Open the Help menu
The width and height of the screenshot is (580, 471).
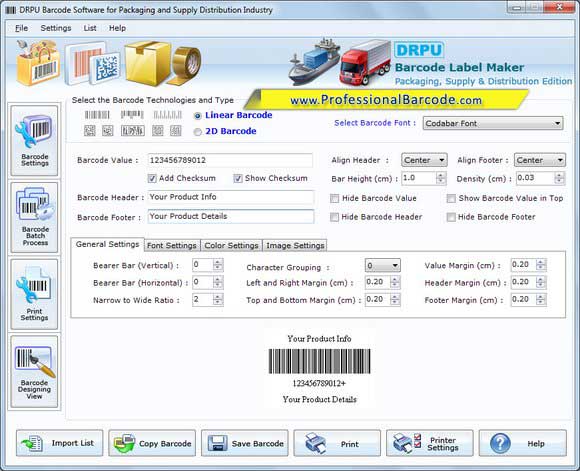(x=117, y=28)
